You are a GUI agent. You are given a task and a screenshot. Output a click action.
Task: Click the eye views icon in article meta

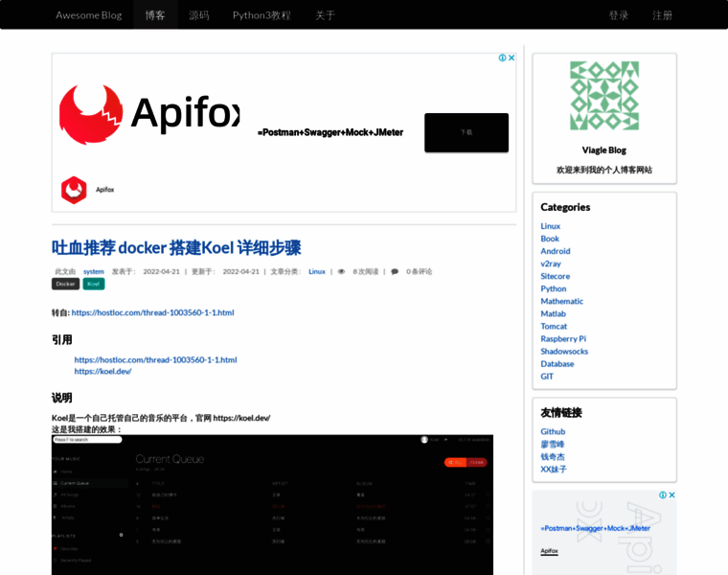coord(341,272)
